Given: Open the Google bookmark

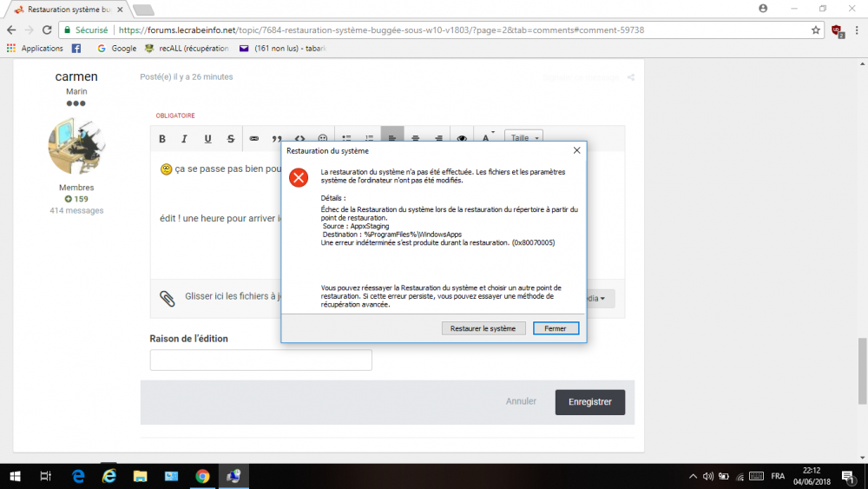Looking at the screenshot, I should pos(117,48).
